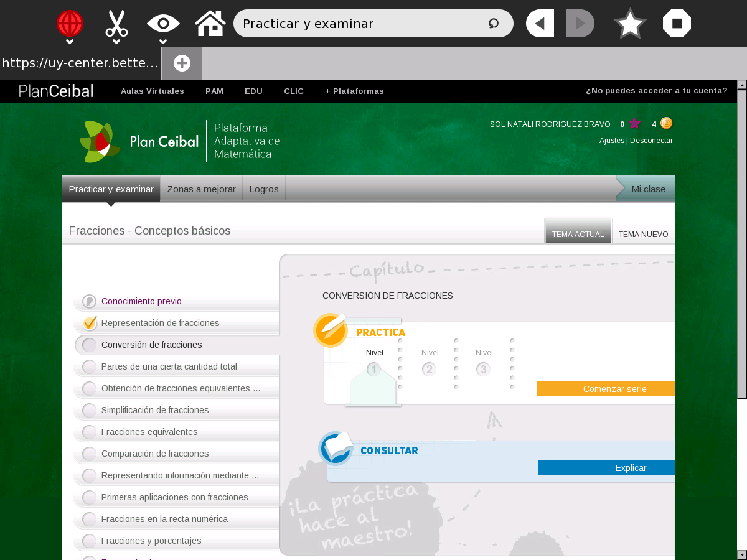747x560 pixels.
Task: Open the eye view toolbar icon
Action: click(x=163, y=24)
